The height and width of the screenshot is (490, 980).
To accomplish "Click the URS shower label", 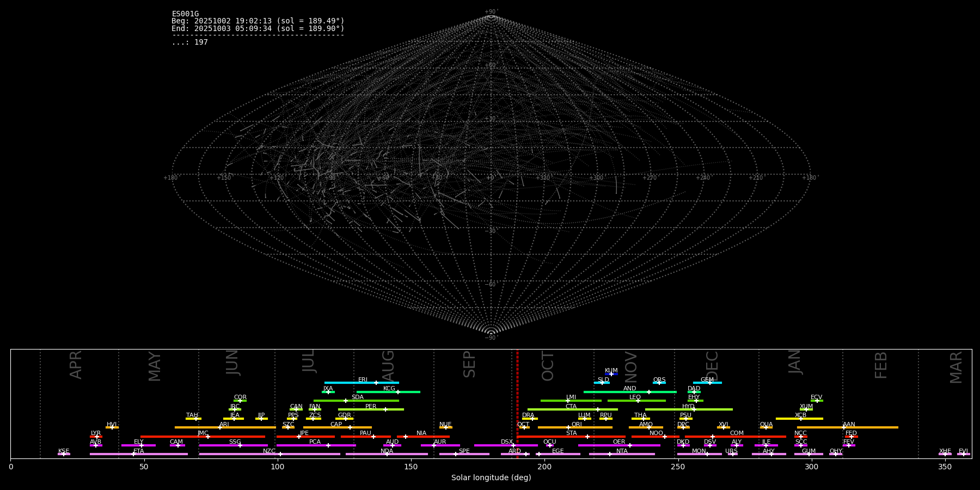I will click(731, 451).
